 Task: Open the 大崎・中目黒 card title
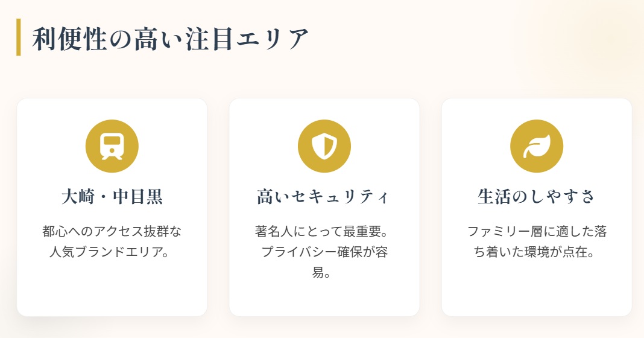coord(112,197)
